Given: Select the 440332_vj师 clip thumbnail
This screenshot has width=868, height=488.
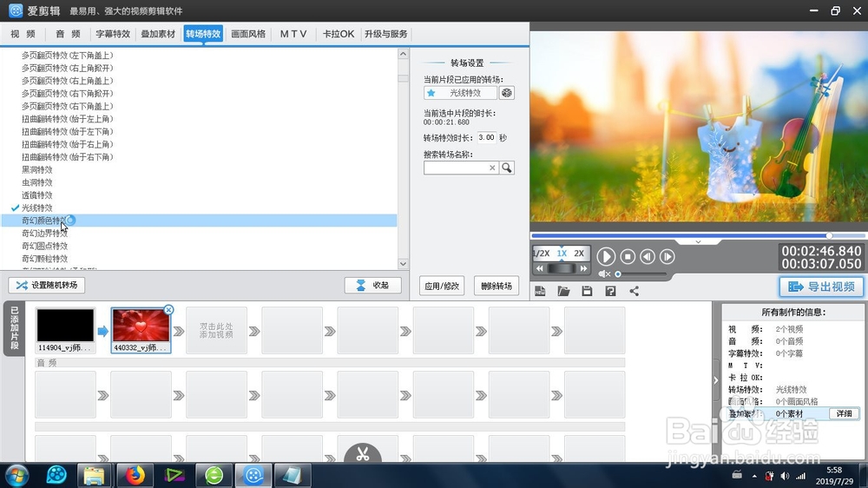Looking at the screenshot, I should (141, 325).
